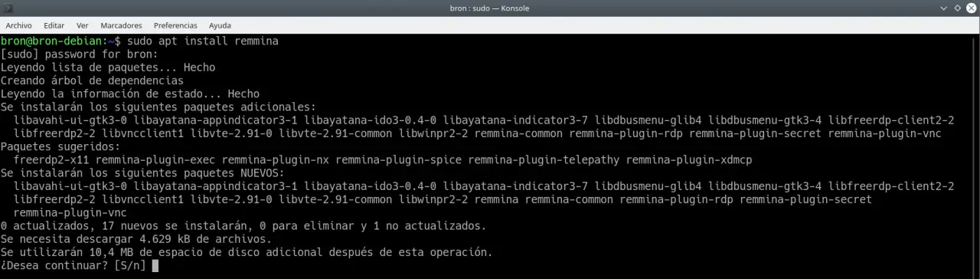Click 'remmina-plugin-spice' package name
Screen dimensions: 980x279
coord(398,159)
